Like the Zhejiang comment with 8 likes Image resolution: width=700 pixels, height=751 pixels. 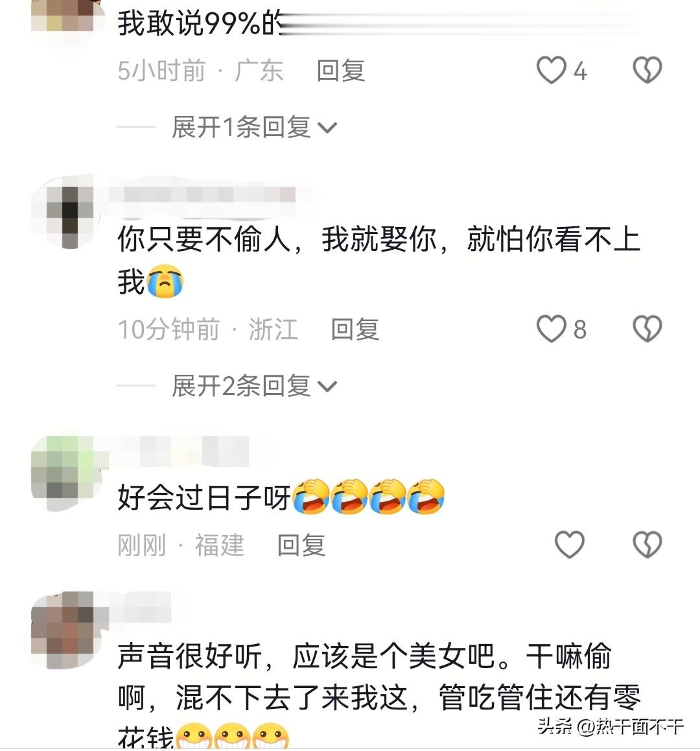551,329
